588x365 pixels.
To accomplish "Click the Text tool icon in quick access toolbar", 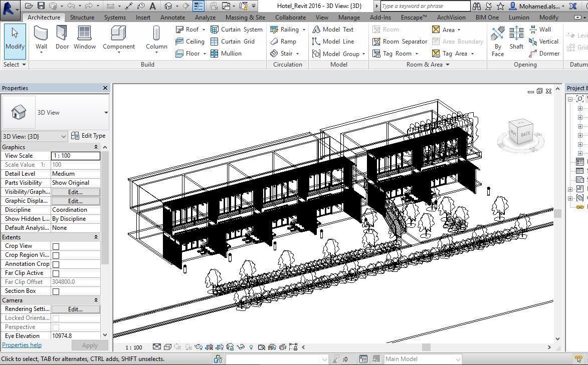I will click(x=152, y=6).
